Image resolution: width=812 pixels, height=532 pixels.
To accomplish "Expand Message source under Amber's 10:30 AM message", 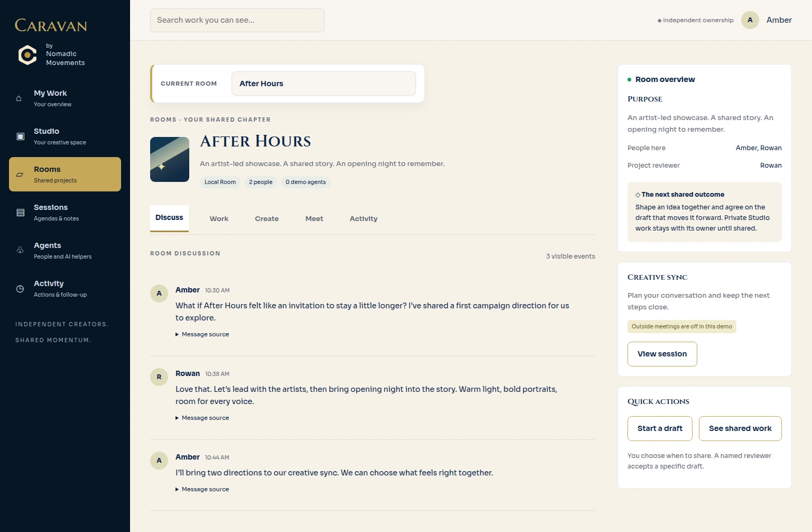I will click(x=202, y=334).
